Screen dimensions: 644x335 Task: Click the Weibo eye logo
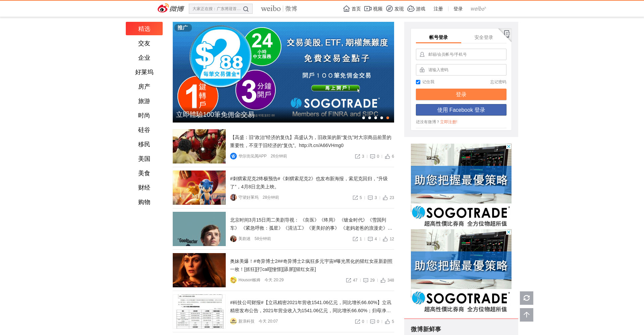tap(163, 8)
